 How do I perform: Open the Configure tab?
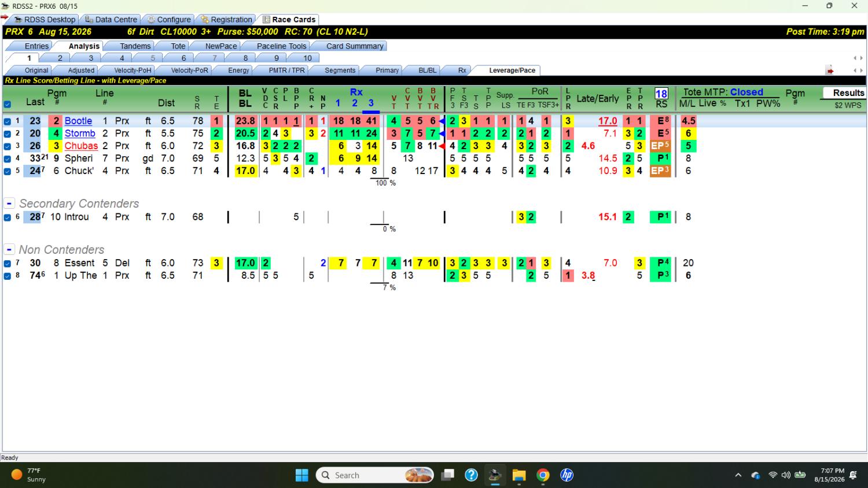coord(168,19)
